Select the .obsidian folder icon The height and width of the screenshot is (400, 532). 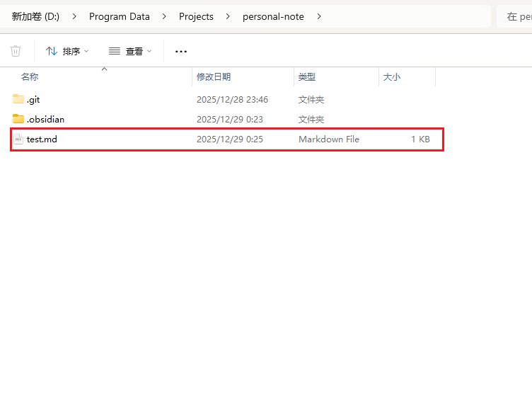18,119
